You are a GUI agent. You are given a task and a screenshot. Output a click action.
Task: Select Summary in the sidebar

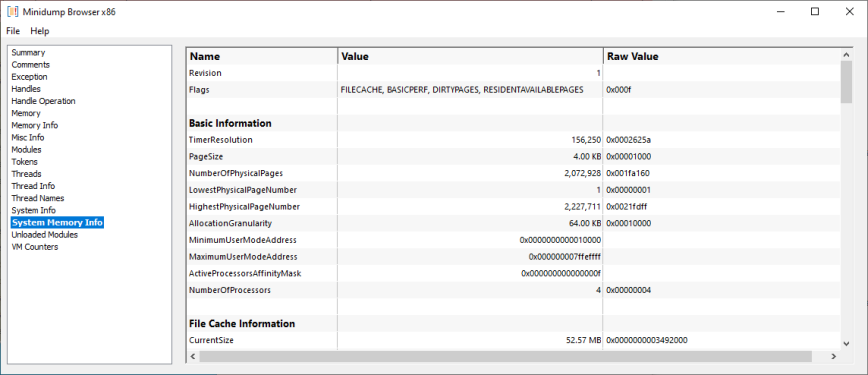click(x=28, y=53)
